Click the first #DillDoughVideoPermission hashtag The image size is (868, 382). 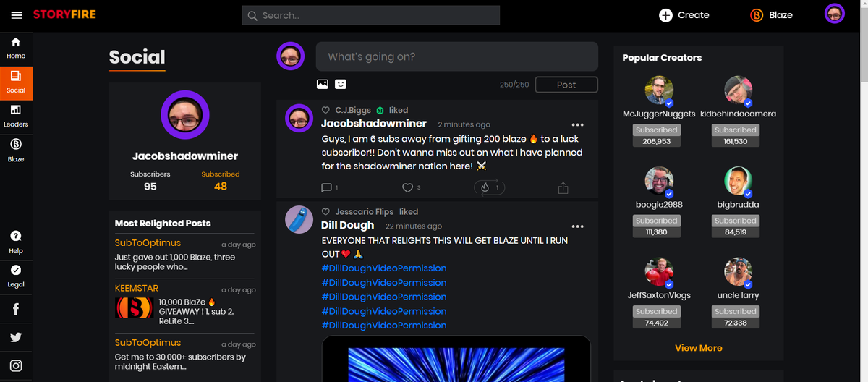pyautogui.click(x=384, y=268)
